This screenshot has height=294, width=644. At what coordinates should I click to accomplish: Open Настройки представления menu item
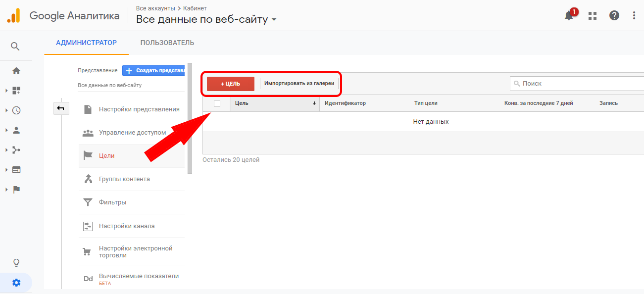click(x=132, y=109)
